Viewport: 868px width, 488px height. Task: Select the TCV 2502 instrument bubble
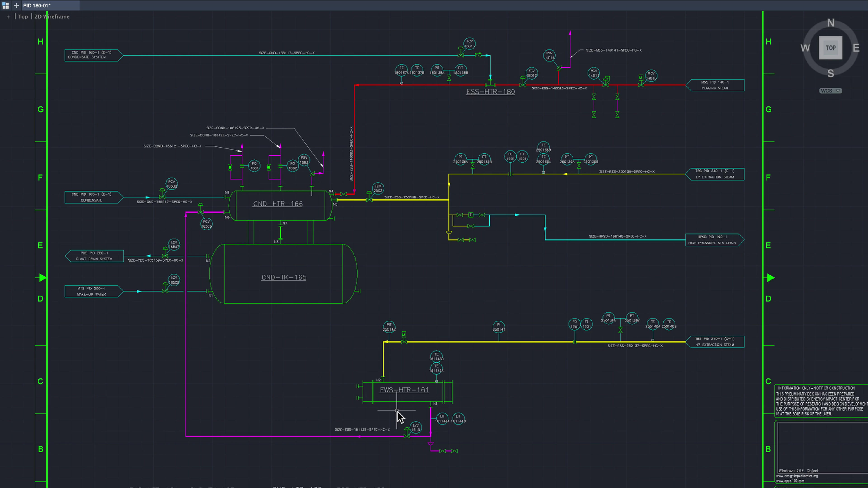[x=378, y=188]
